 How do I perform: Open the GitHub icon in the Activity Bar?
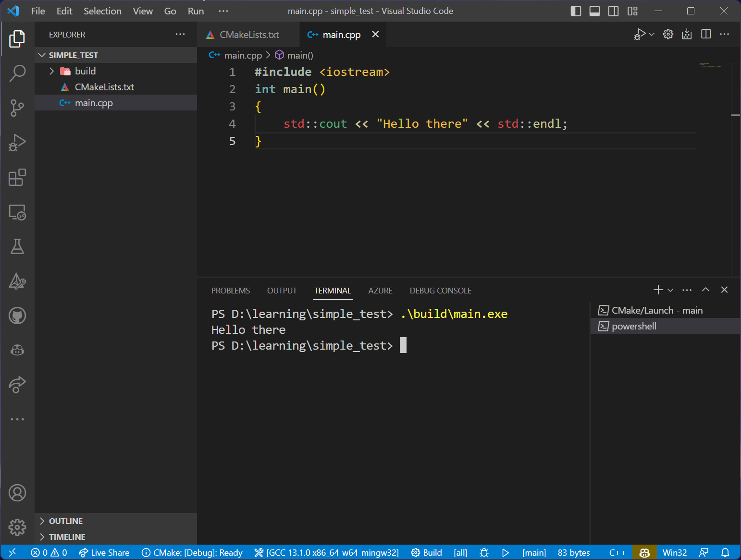(17, 316)
